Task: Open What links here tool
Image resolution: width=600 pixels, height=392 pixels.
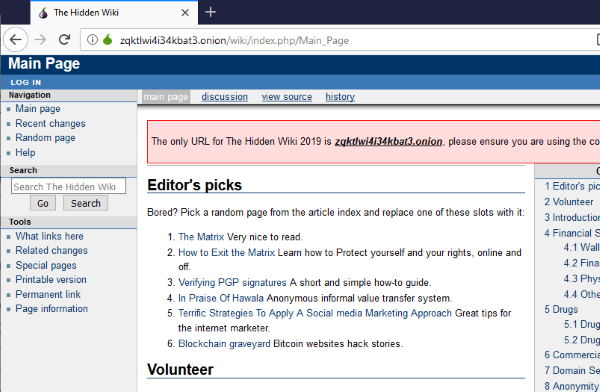Action: (49, 236)
